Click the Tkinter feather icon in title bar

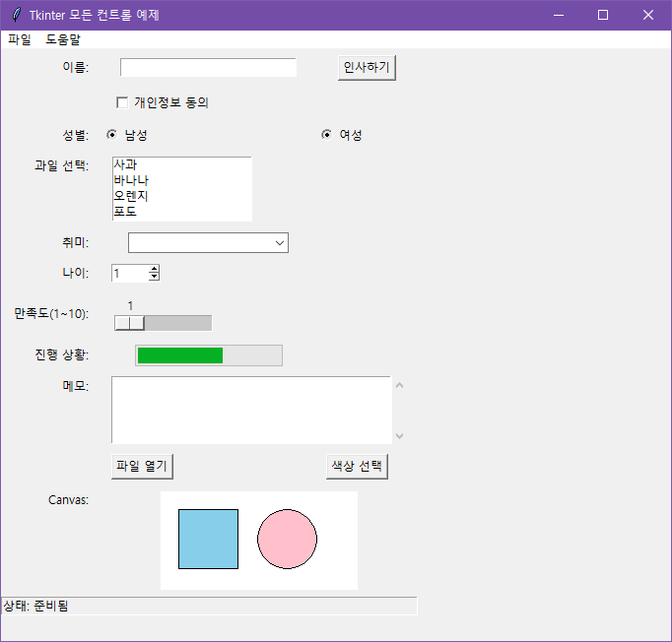click(x=16, y=15)
